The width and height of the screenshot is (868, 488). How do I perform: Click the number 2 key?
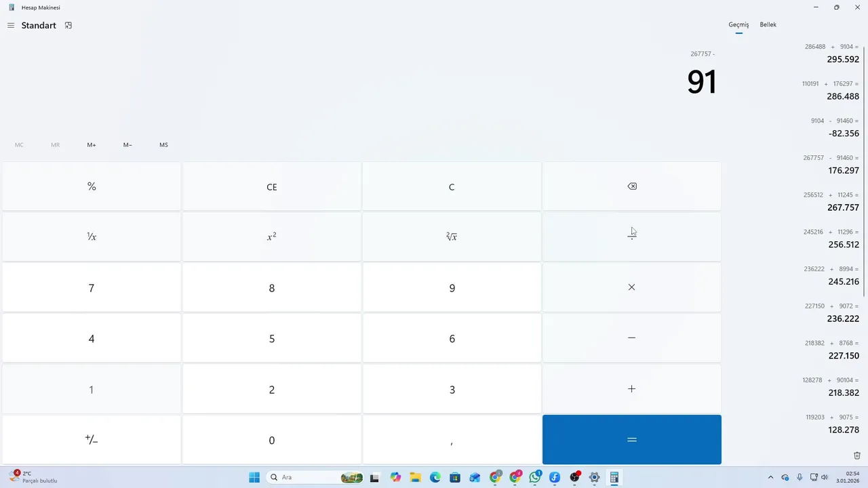coord(271,389)
